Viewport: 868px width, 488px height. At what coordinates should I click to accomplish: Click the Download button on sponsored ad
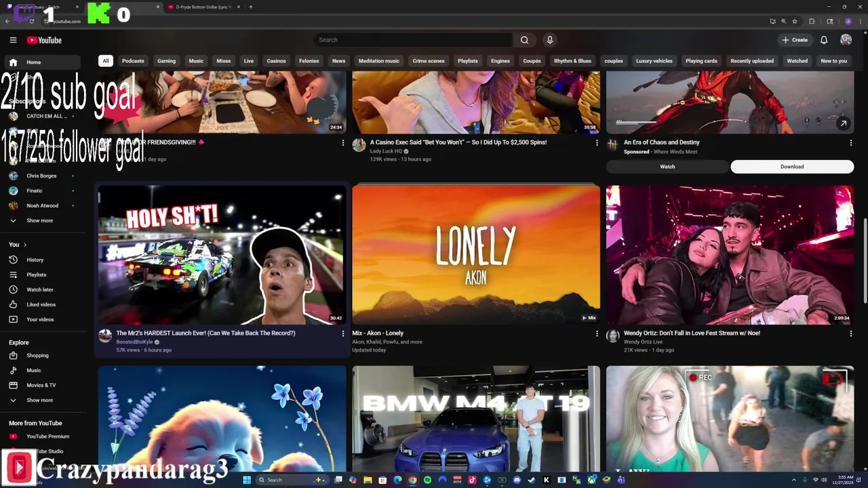[x=792, y=167]
